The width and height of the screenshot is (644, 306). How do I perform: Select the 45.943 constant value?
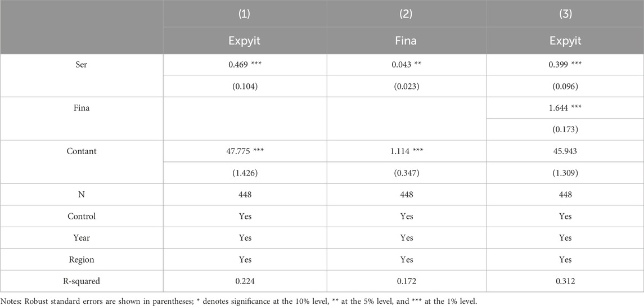565,151
